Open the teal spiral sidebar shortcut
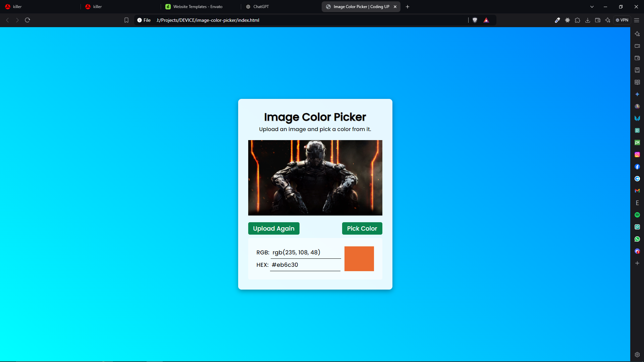 click(x=637, y=227)
